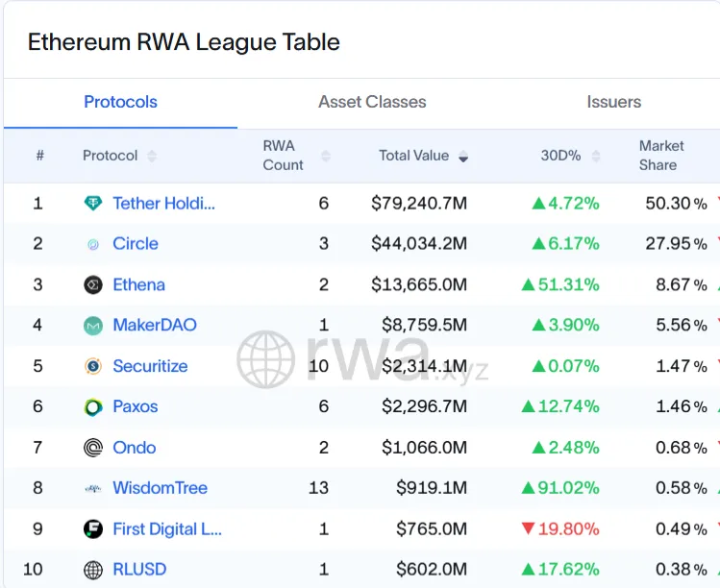The height and width of the screenshot is (588, 720).
Task: Click the Tether Holdings logo icon
Action: click(x=93, y=204)
